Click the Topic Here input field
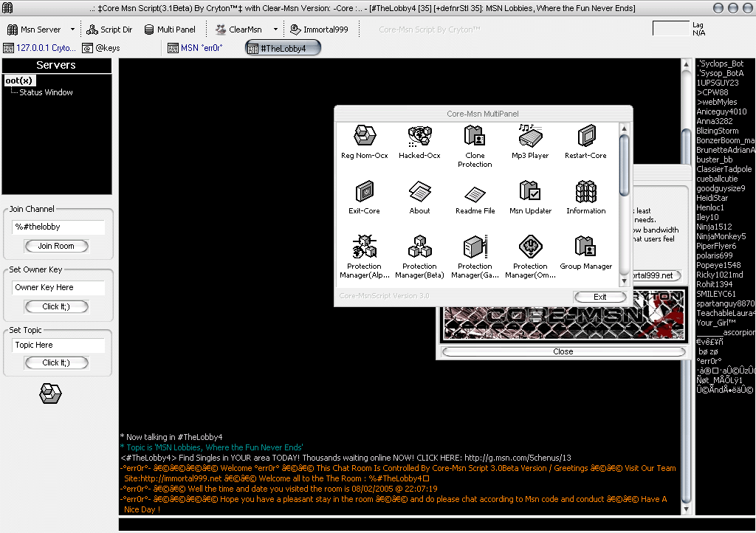 (58, 345)
